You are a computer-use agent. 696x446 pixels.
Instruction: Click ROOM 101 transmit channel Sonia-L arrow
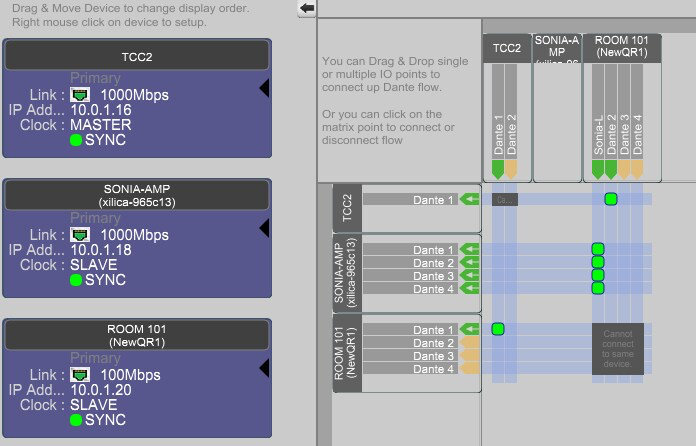598,170
